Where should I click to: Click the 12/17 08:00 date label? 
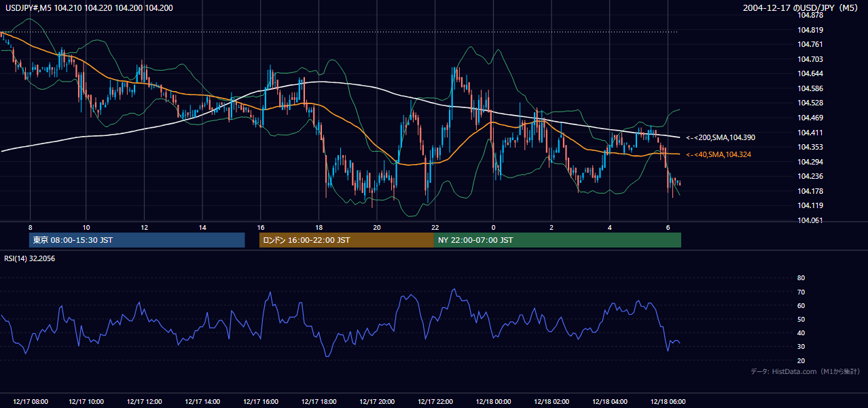(x=30, y=402)
